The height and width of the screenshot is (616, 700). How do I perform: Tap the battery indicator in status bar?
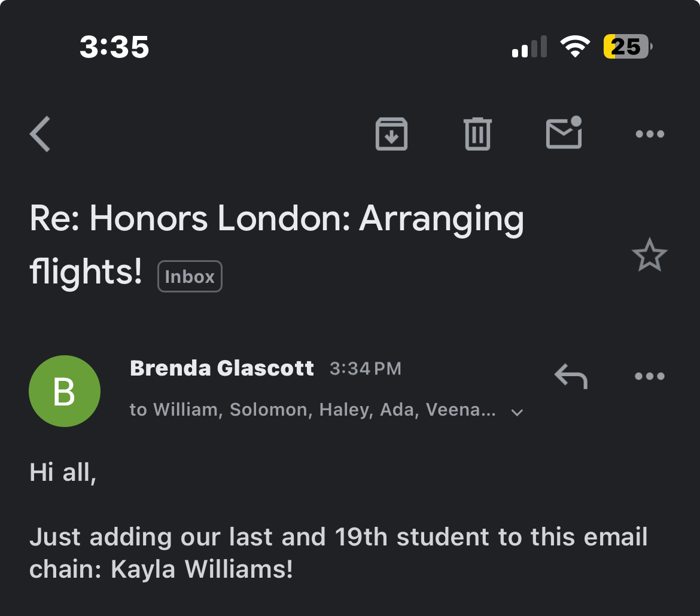[628, 47]
